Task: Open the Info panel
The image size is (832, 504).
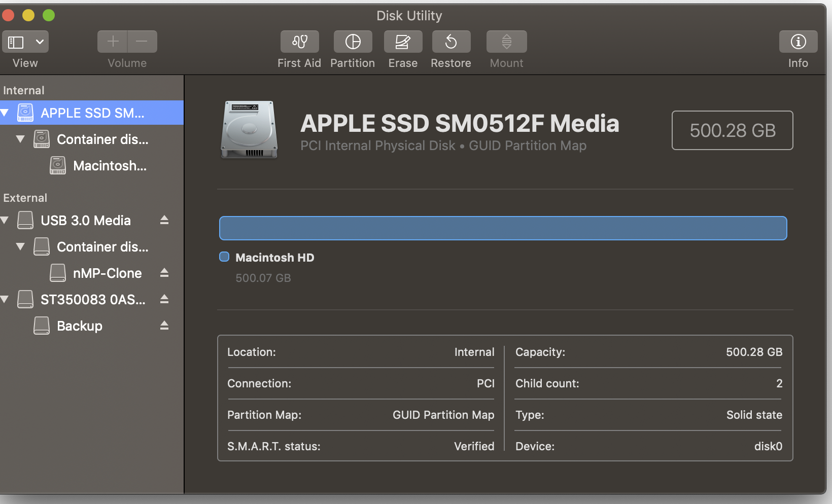Action: [x=798, y=42]
